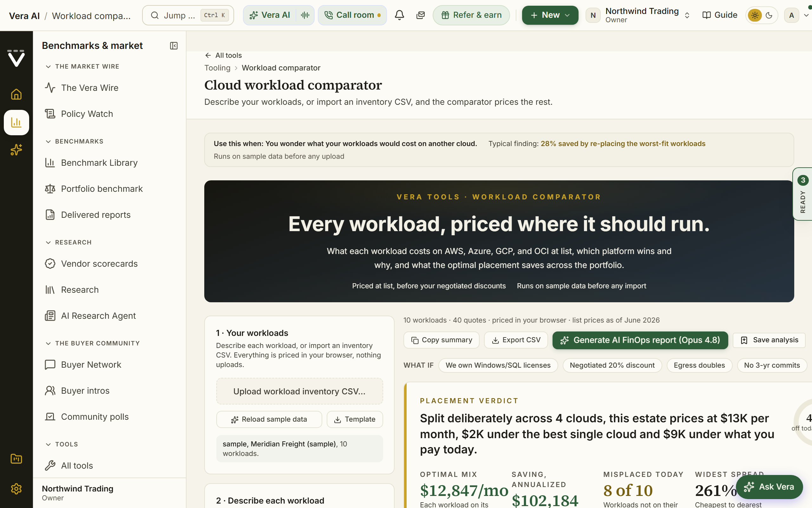Open the settings gear in the left rail
The width and height of the screenshot is (812, 508).
coord(16,489)
